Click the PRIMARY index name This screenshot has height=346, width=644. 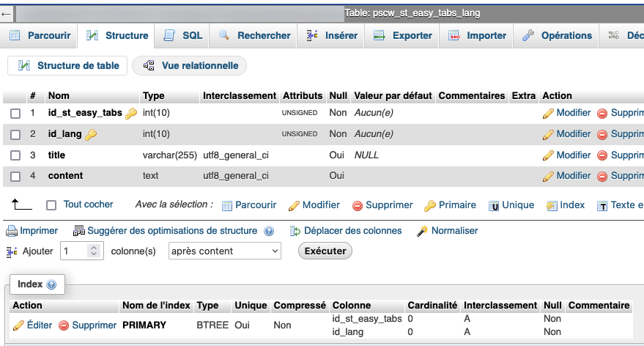(144, 325)
